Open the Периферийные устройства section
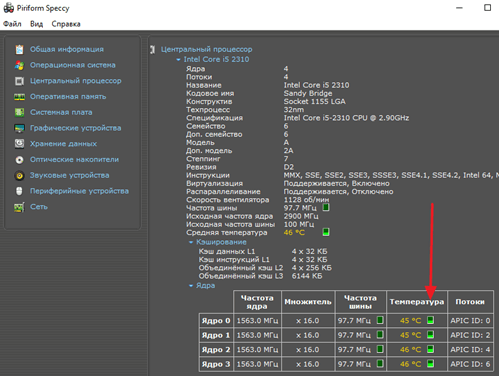Screen dimensions: 499x376 click(79, 191)
